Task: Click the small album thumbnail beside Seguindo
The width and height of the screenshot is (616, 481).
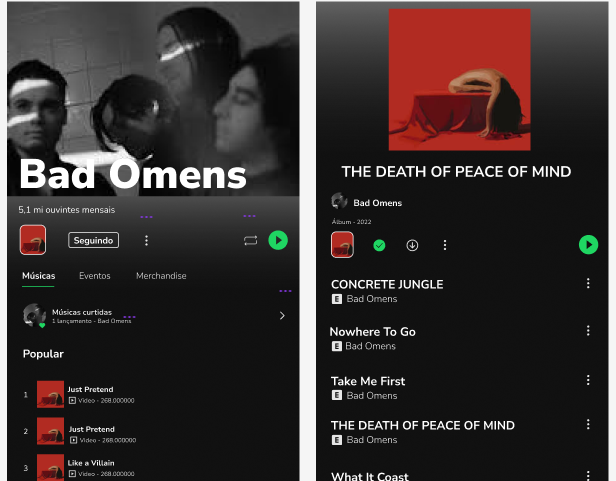Action: pyautogui.click(x=33, y=240)
